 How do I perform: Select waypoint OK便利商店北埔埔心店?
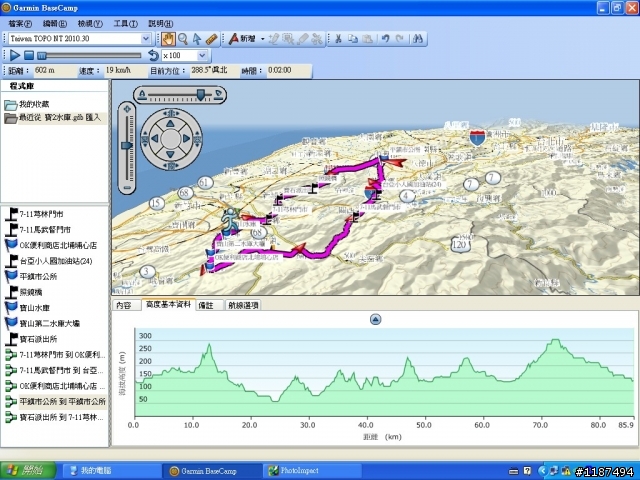pyautogui.click(x=58, y=245)
